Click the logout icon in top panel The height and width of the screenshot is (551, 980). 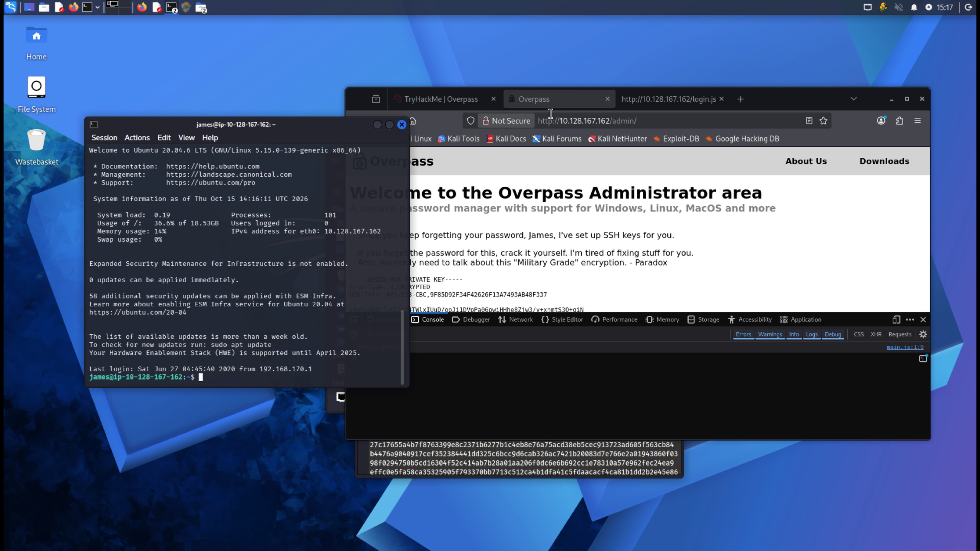pos(969,7)
